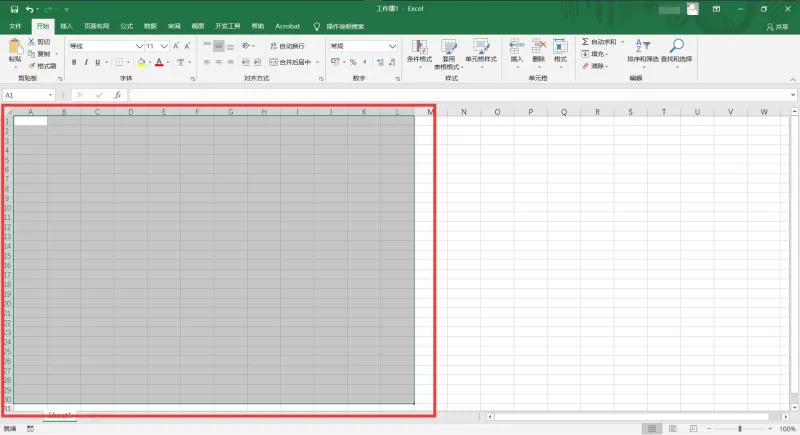Collapse the ribbon with the up chevron

[x=793, y=80]
